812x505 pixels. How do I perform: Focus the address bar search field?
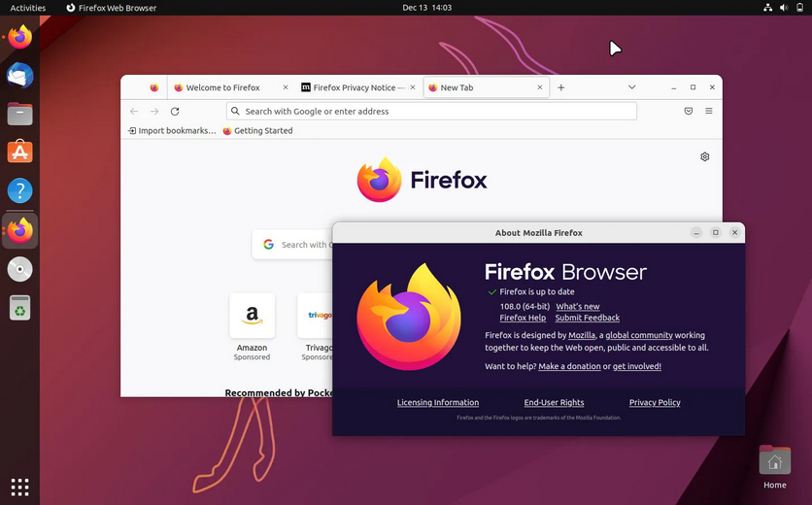(431, 112)
